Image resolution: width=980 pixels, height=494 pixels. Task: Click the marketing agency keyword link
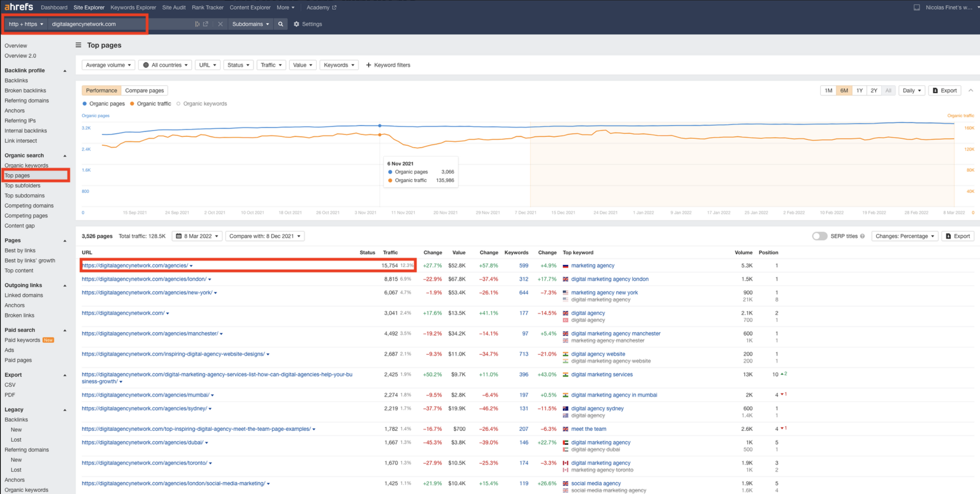(593, 266)
